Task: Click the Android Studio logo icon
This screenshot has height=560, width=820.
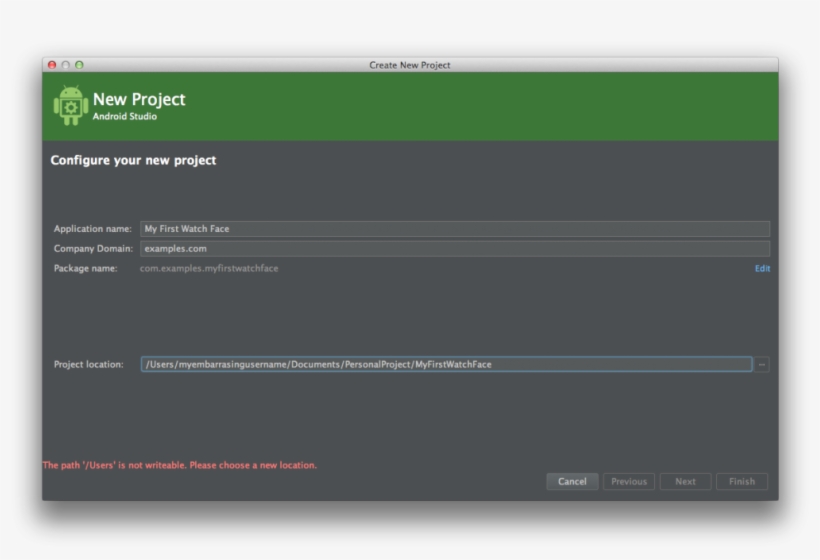Action: click(70, 105)
